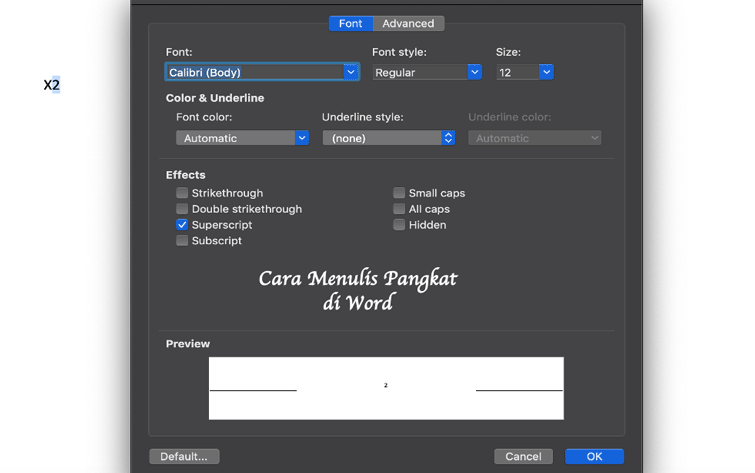
Task: Open the Font color Automatic dropdown
Action: click(242, 138)
